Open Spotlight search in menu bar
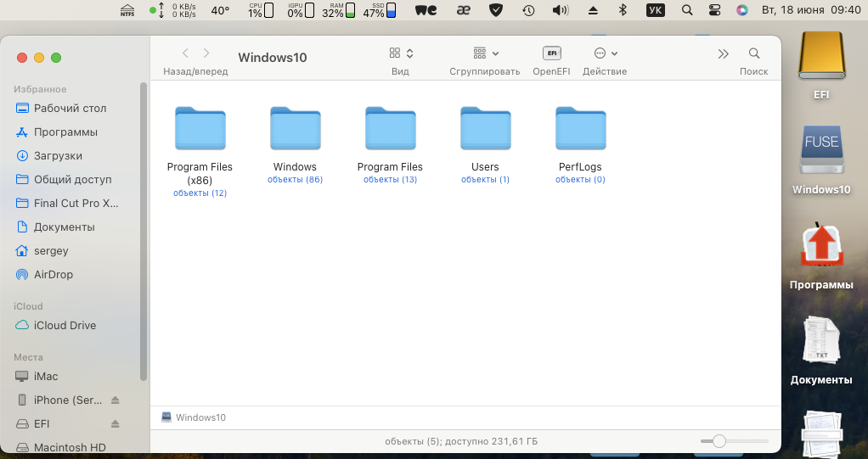The width and height of the screenshot is (868, 459). [x=687, y=10]
